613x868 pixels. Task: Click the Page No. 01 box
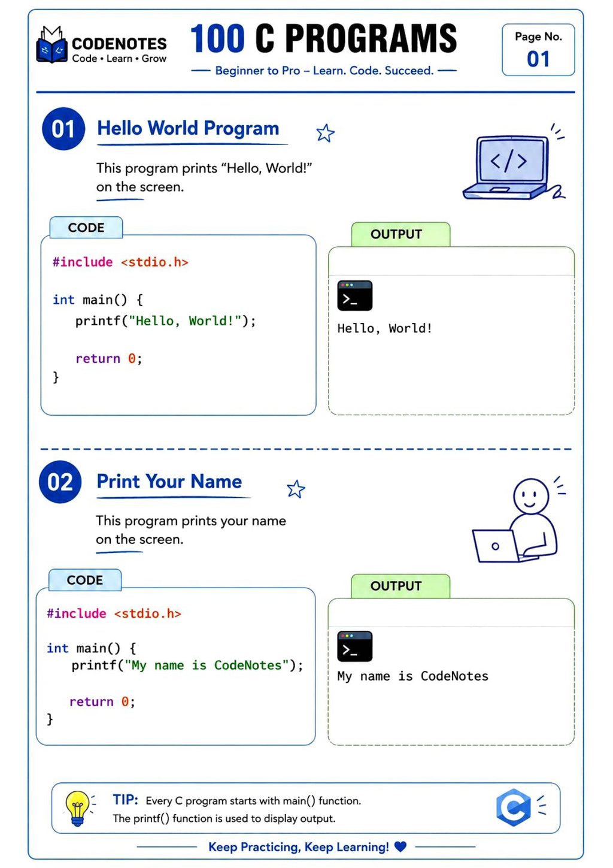pos(538,50)
